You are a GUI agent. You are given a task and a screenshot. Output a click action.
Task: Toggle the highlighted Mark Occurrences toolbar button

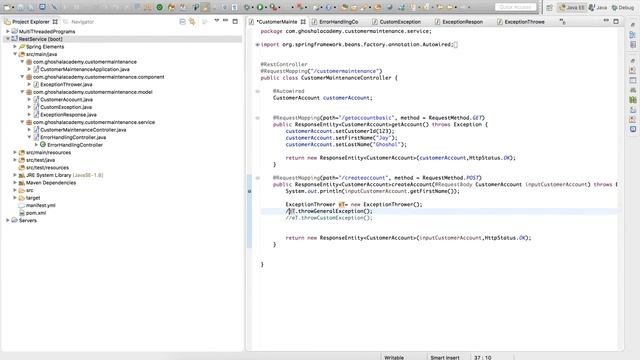[205, 7]
